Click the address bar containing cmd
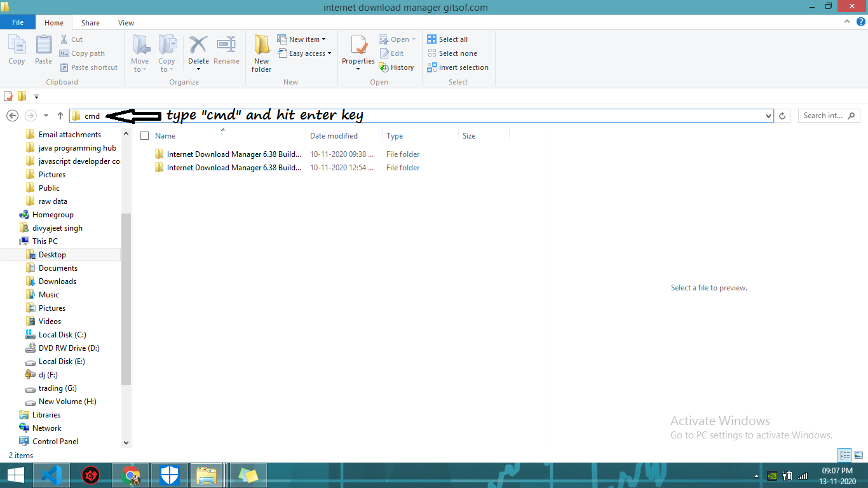The width and height of the screenshot is (868, 488). 421,116
